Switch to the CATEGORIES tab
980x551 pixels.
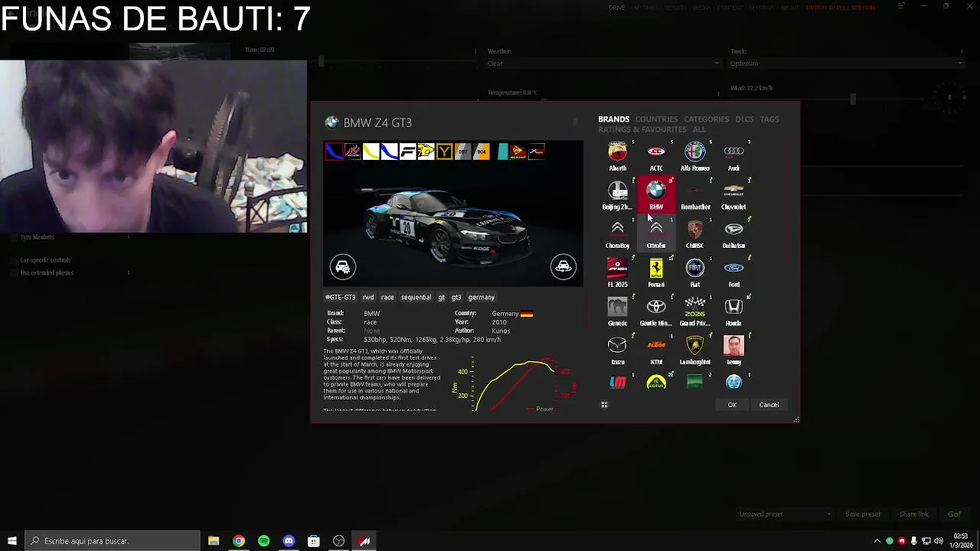tap(706, 119)
